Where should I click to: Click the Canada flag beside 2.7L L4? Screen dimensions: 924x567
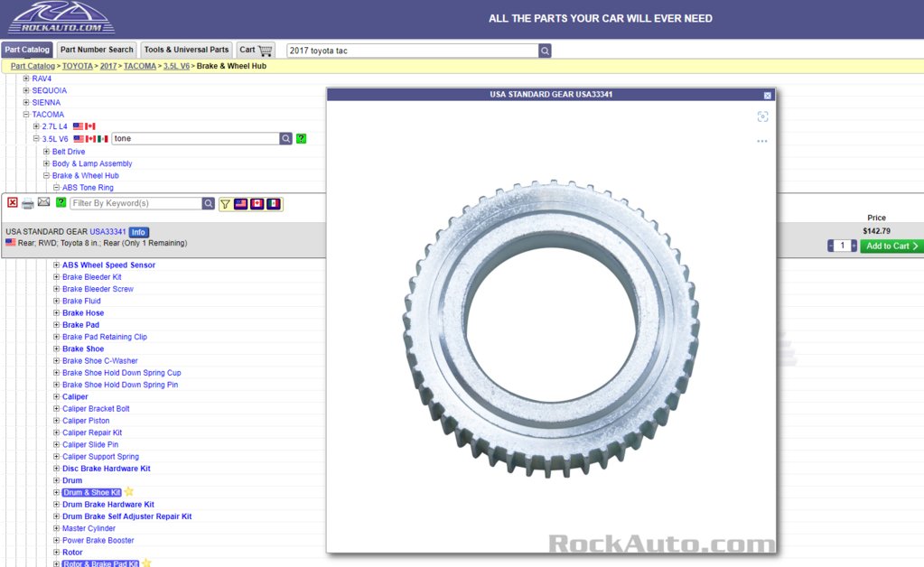coord(90,126)
